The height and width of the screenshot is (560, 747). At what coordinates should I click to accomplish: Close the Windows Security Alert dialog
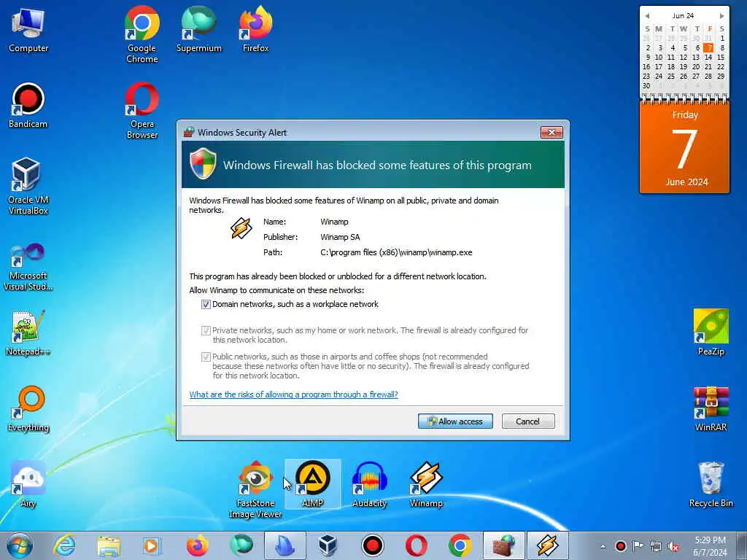coord(551,132)
